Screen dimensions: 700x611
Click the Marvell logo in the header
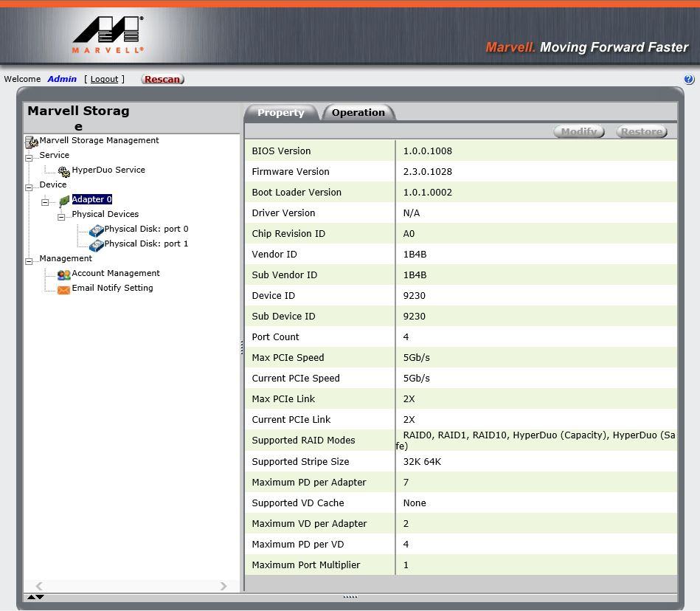[108, 35]
